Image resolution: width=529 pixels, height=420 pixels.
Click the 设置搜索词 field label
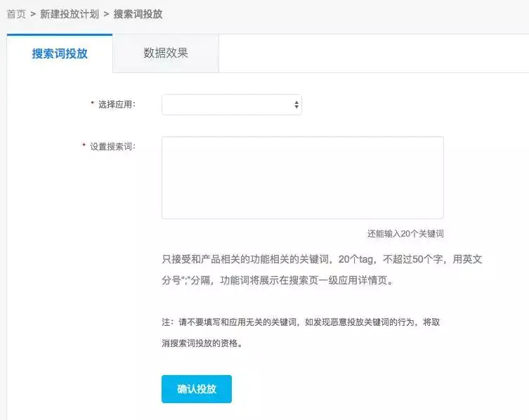pyautogui.click(x=112, y=146)
